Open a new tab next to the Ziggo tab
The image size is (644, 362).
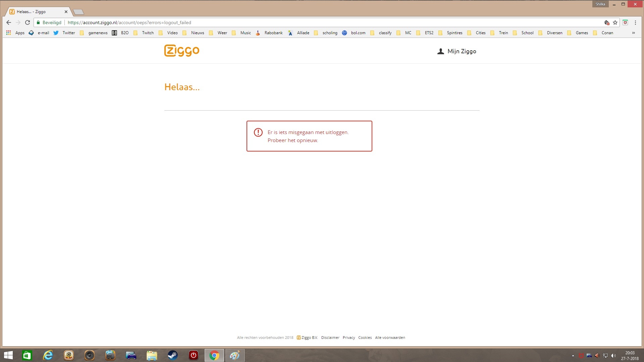[78, 12]
